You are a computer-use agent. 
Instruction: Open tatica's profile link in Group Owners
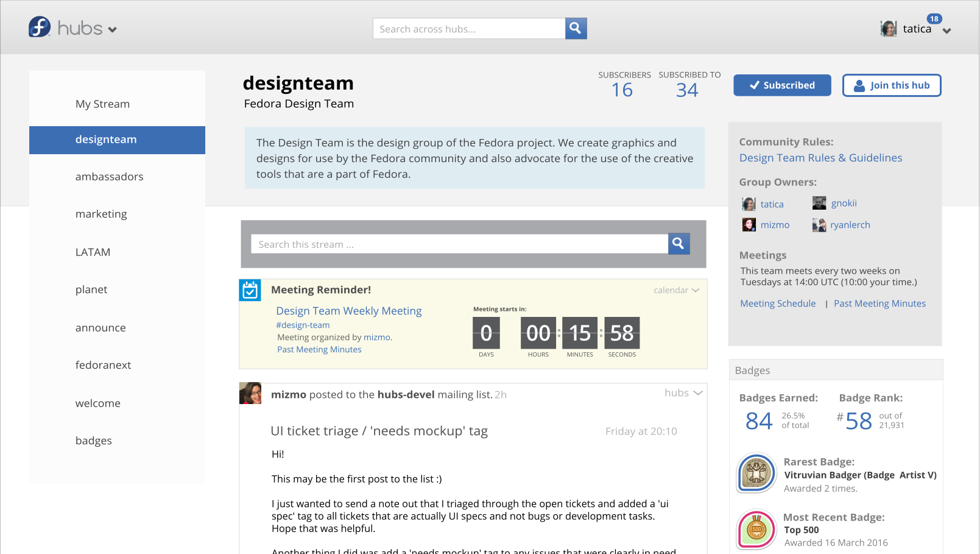772,204
